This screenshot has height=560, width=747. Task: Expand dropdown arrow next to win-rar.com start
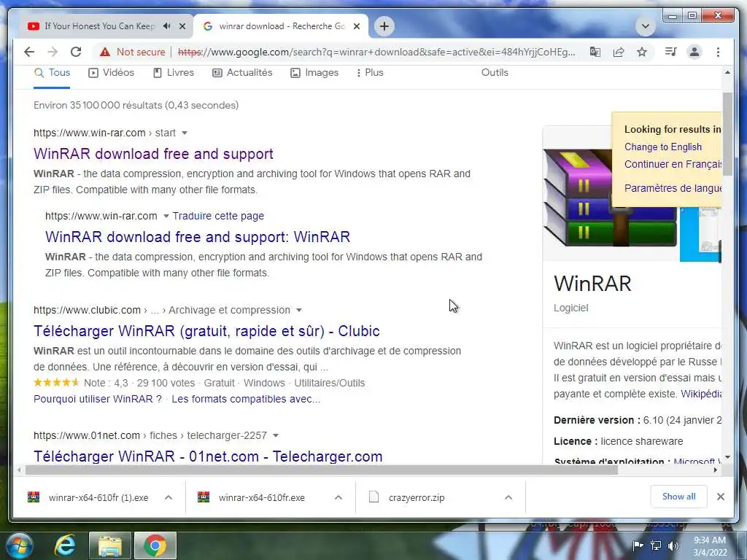point(185,133)
